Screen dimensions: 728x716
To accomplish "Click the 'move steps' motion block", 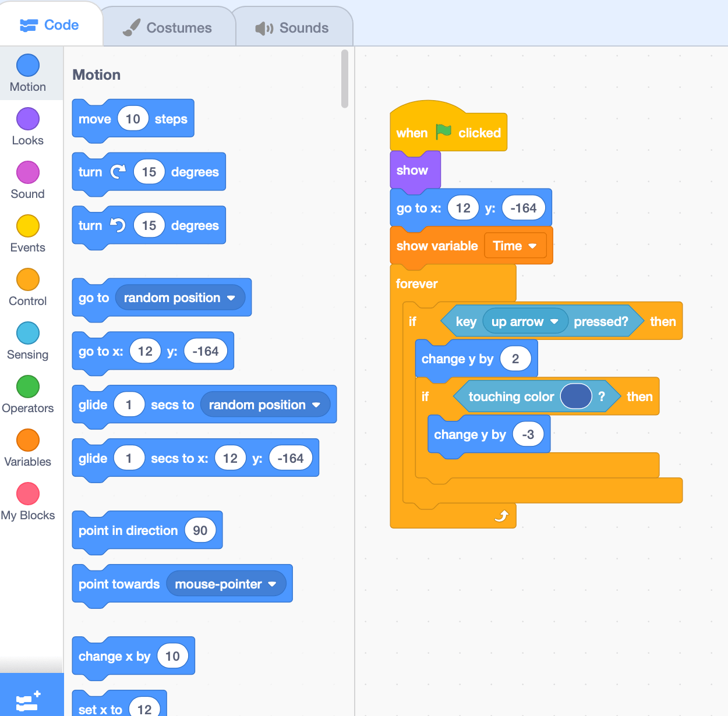I will click(x=133, y=119).
